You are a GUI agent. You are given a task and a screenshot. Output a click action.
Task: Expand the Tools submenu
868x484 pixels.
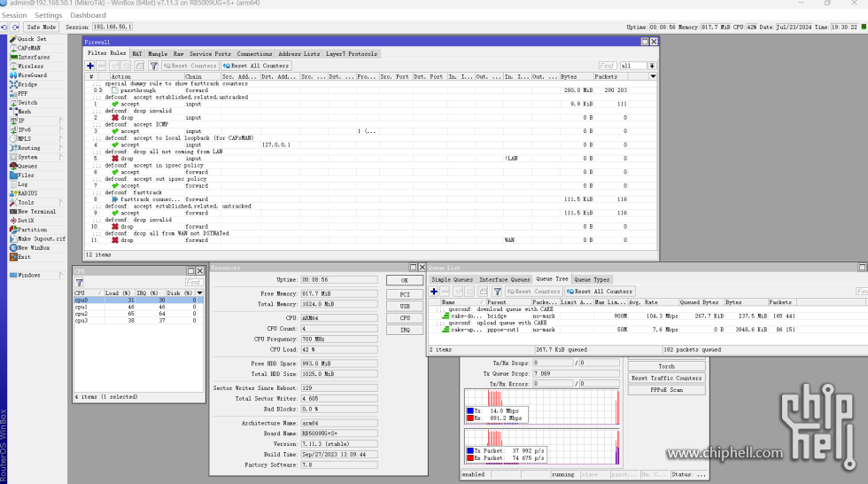point(61,203)
